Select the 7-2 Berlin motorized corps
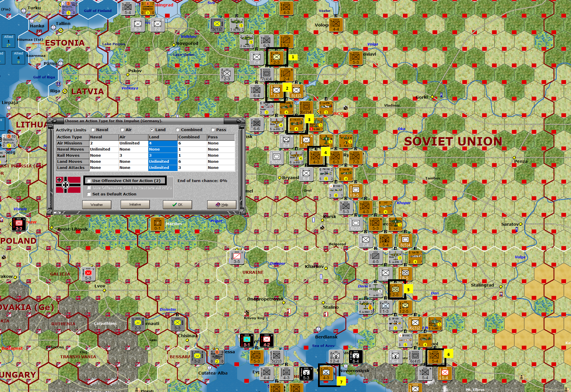Screen dimensions: 571x392 pyautogui.click(x=157, y=25)
